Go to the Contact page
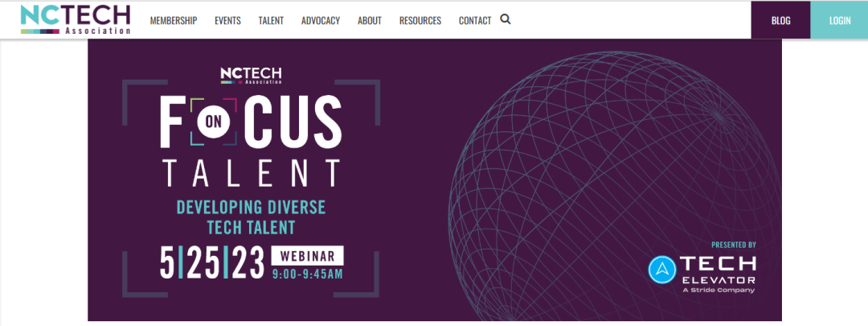The image size is (868, 326). [x=475, y=20]
